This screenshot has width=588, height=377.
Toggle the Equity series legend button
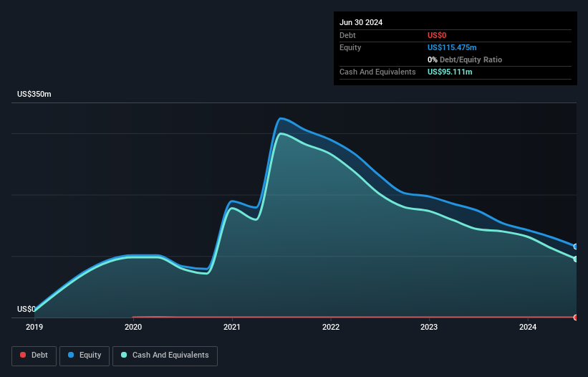85,355
